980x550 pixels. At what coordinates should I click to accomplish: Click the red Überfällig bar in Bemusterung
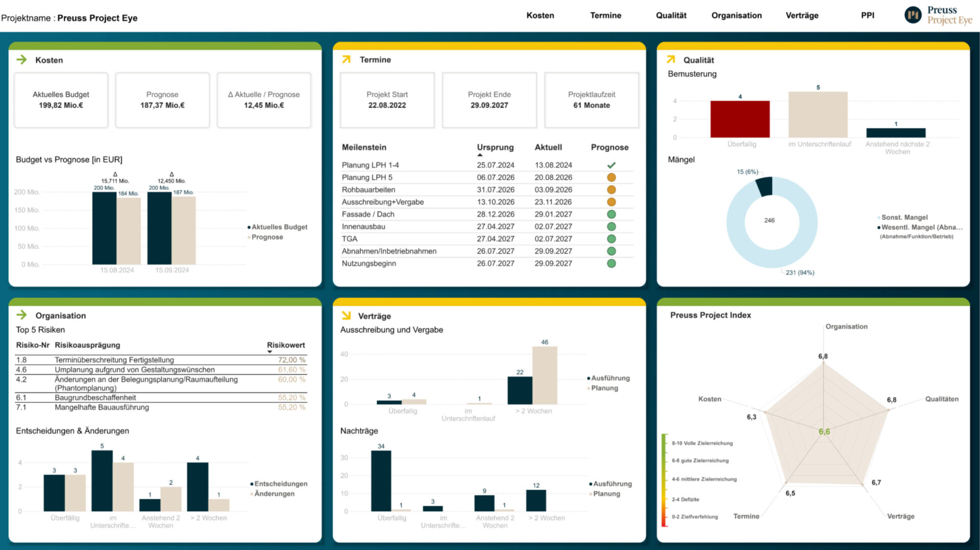740,119
